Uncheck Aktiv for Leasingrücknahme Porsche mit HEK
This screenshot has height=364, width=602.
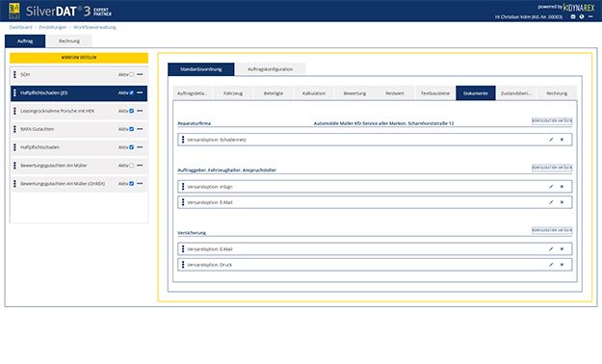131,111
